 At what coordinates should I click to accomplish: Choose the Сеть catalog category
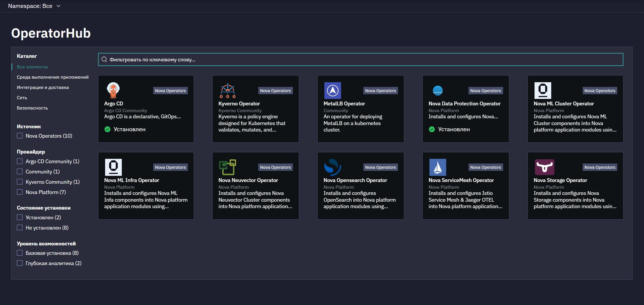coord(22,98)
